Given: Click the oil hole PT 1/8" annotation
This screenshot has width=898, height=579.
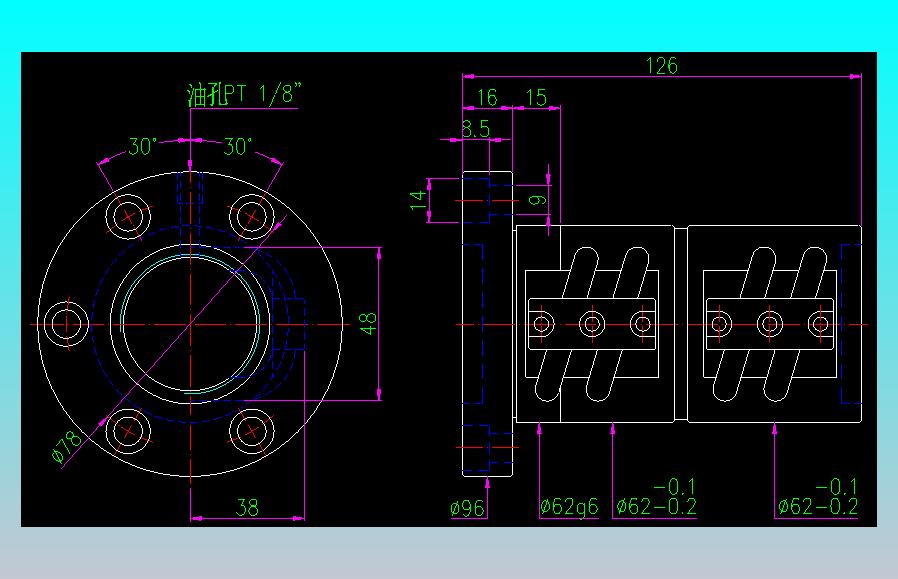Looking at the screenshot, I should (244, 94).
